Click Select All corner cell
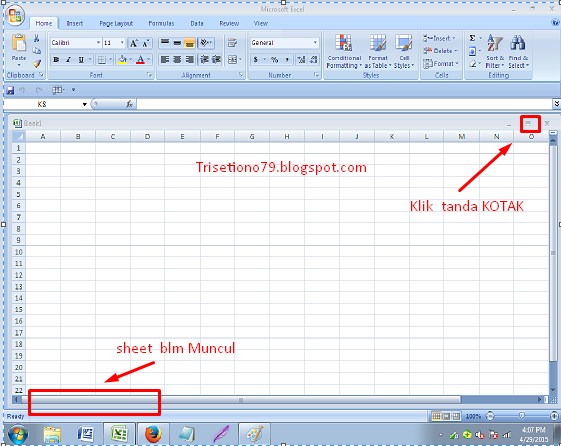561x446 pixels. (x=19, y=136)
